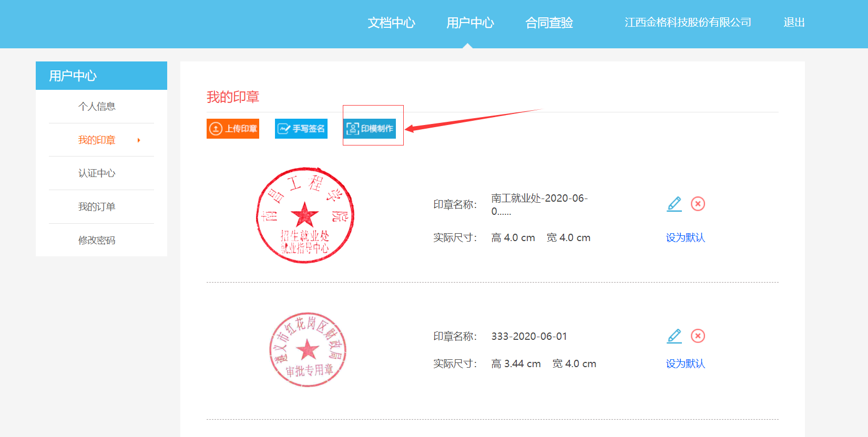Go to 合同查验 contract verification

point(549,23)
